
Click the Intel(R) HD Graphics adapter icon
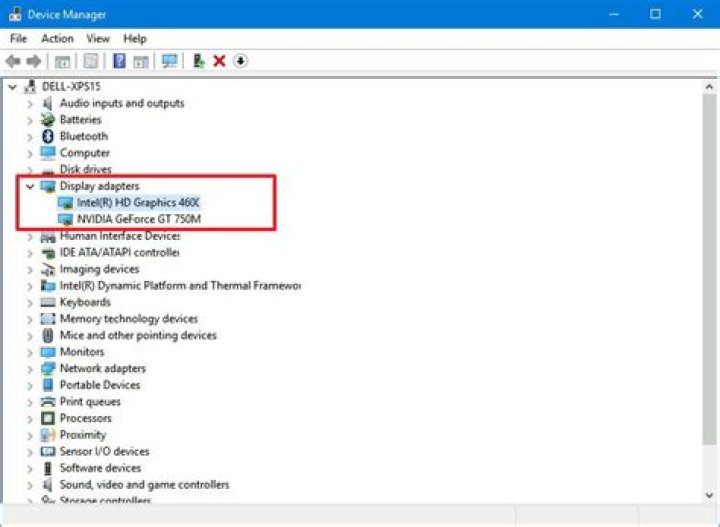tap(65, 202)
